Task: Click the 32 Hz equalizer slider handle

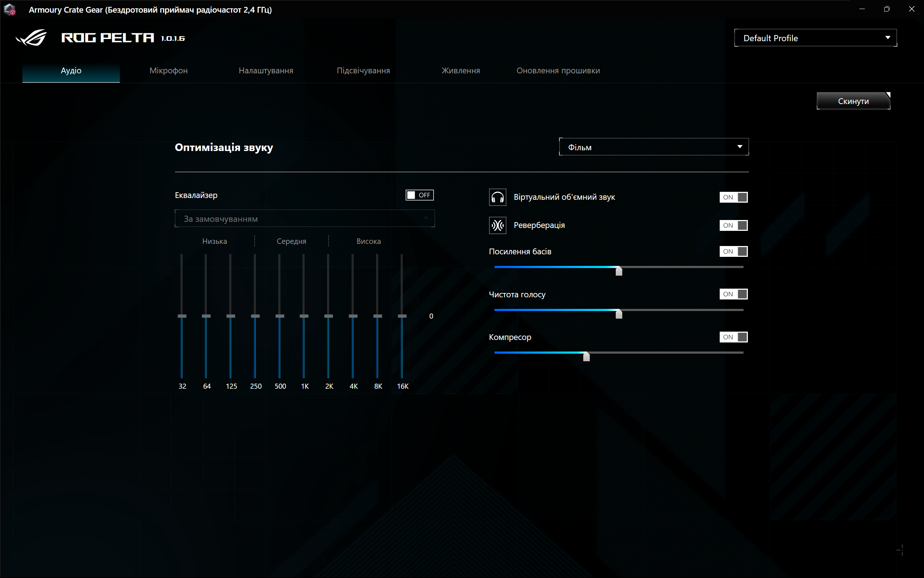Action: pos(182,316)
